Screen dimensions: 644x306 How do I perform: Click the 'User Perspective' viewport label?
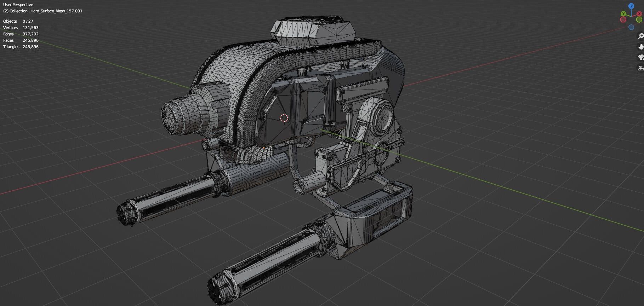point(18,5)
